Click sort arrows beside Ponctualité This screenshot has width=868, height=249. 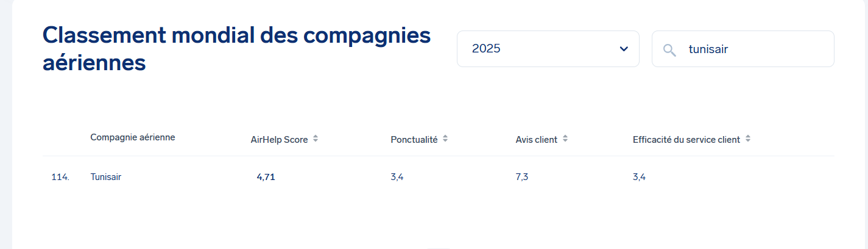(x=445, y=139)
